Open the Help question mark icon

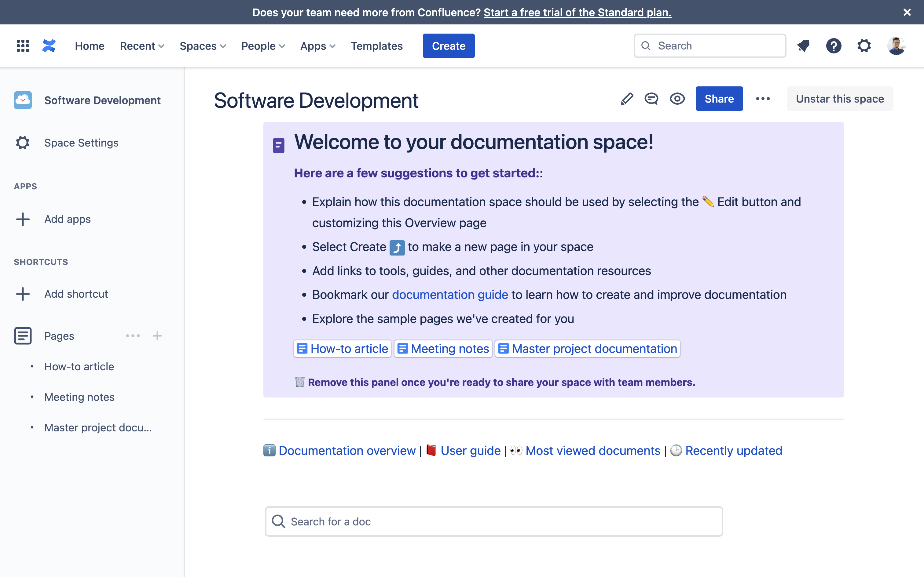834,46
